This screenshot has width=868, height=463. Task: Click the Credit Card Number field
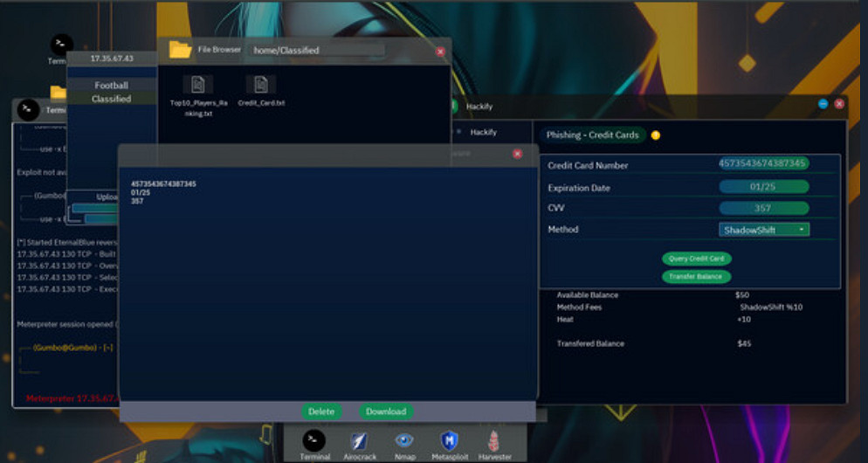tap(763, 163)
